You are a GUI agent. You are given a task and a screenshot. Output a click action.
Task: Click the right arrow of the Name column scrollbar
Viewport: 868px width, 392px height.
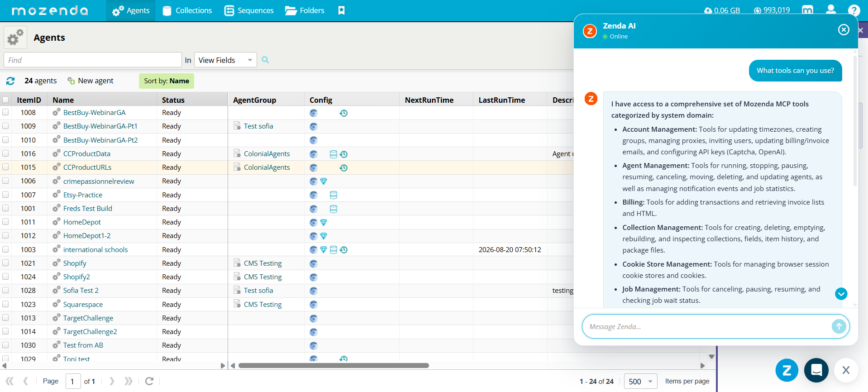223,365
